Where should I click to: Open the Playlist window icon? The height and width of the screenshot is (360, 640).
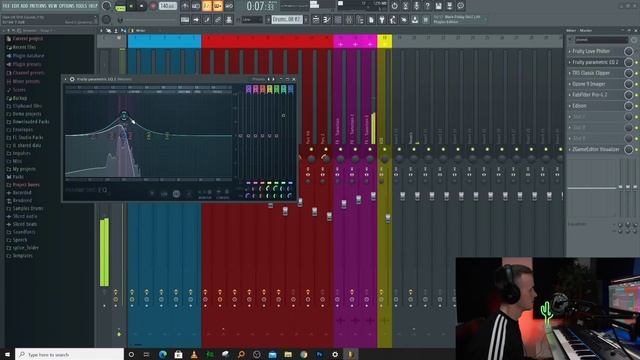316,20
